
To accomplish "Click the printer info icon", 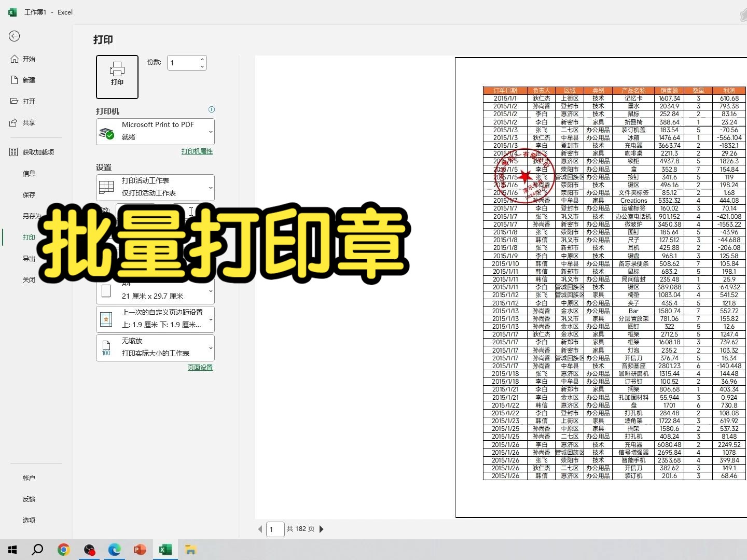I will click(x=211, y=109).
